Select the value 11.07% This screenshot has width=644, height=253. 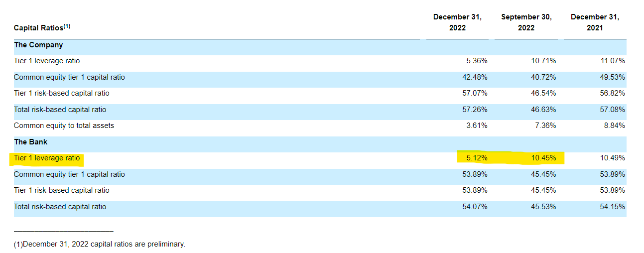click(x=613, y=61)
